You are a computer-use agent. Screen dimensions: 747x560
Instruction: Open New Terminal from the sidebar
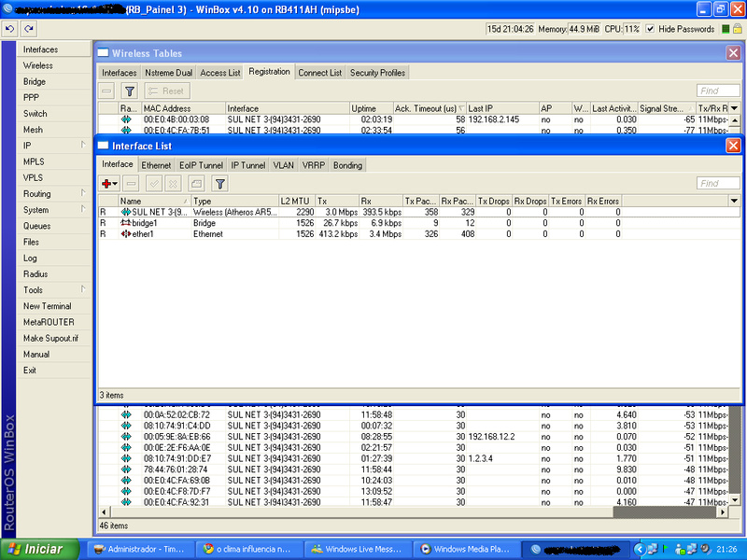tap(47, 306)
